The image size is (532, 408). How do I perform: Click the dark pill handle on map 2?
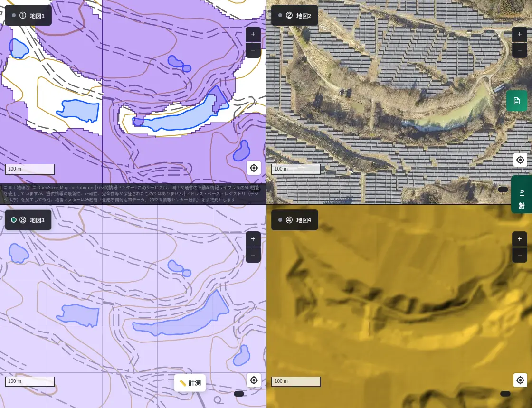[503, 190]
